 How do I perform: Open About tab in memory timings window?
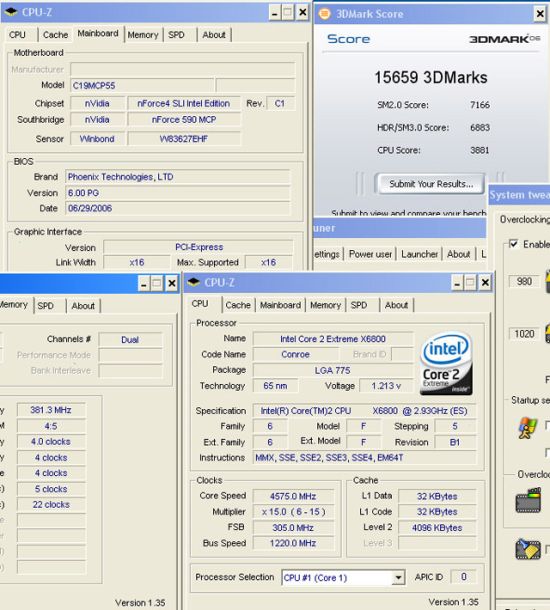point(83,306)
